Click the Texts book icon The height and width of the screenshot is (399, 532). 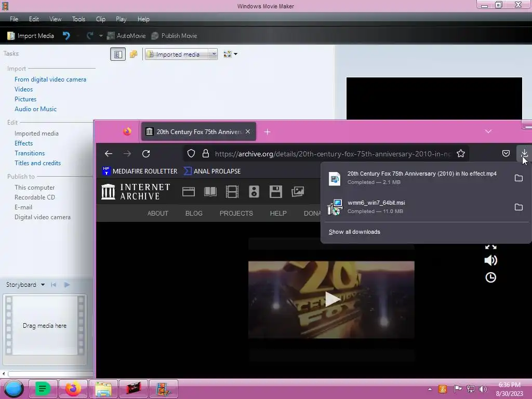click(x=210, y=192)
